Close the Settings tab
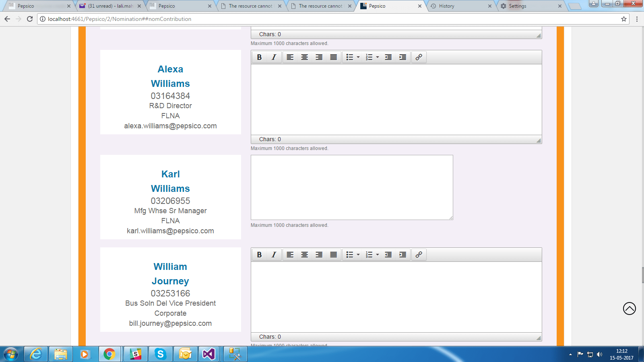This screenshot has width=644, height=362. 560,6
